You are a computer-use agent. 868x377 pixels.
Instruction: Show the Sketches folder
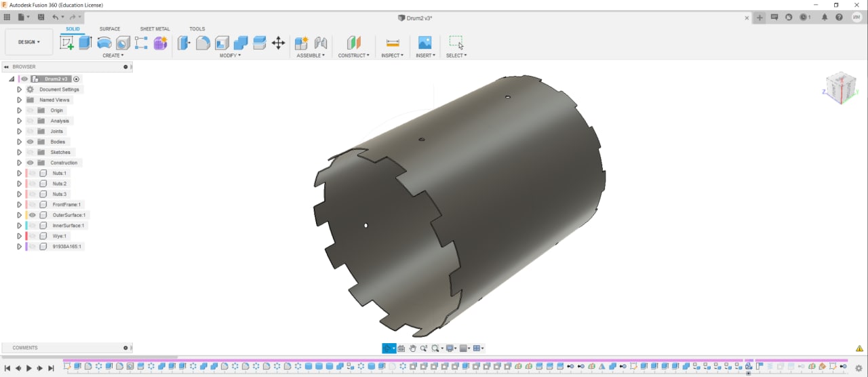click(31, 152)
